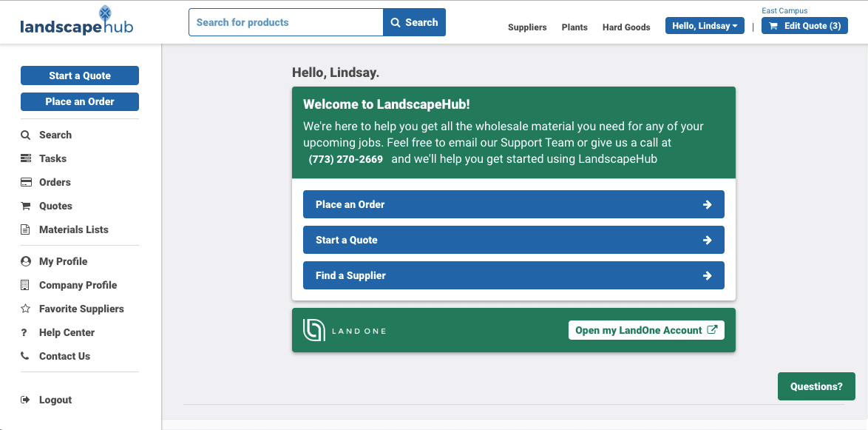
Task: Click phone number (773) 270-2669
Action: (x=346, y=159)
